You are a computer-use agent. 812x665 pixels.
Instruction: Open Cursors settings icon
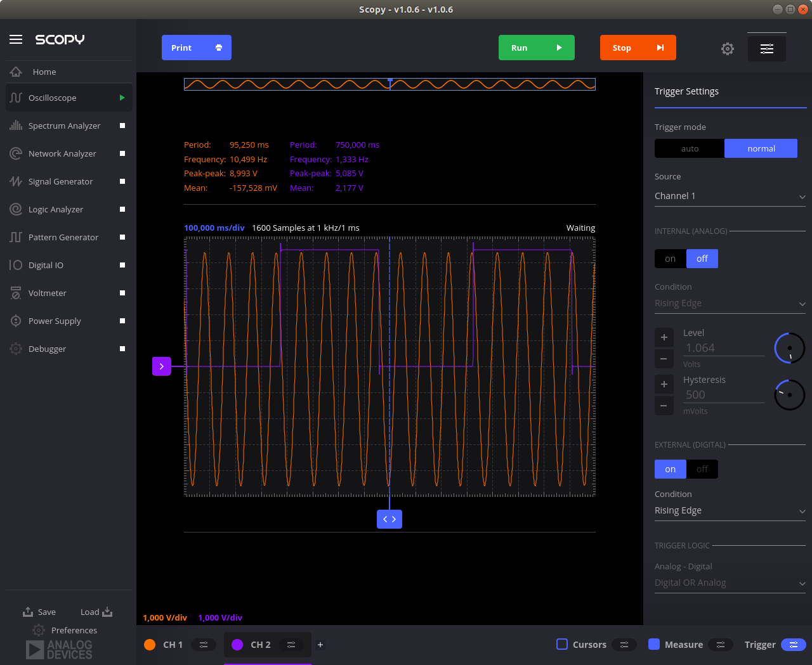click(x=624, y=645)
